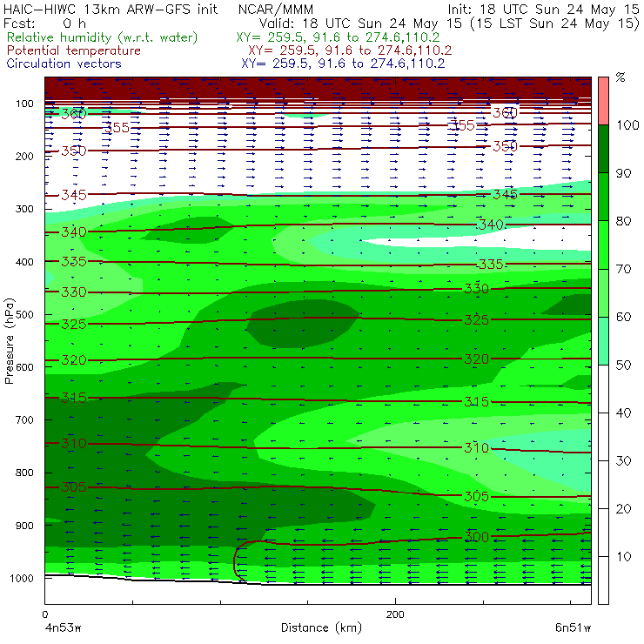This screenshot has height=644, width=644.
Task: Pick the 80–90% green colorbar segment
Action: (603, 197)
